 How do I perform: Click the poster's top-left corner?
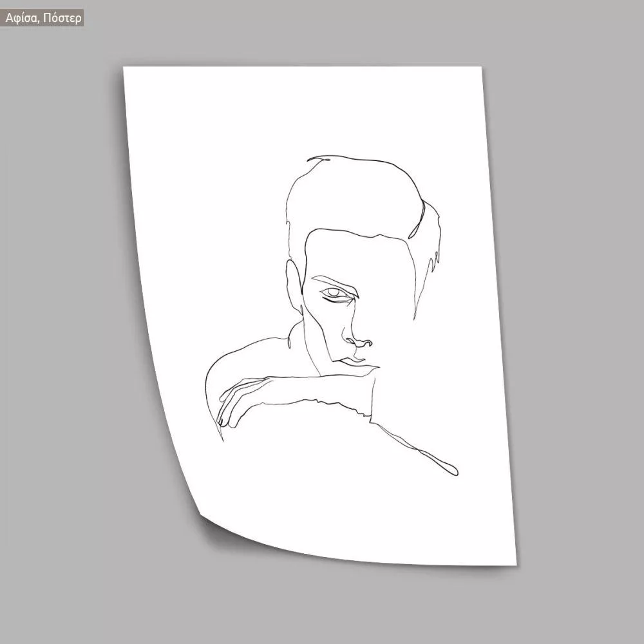coord(126,69)
